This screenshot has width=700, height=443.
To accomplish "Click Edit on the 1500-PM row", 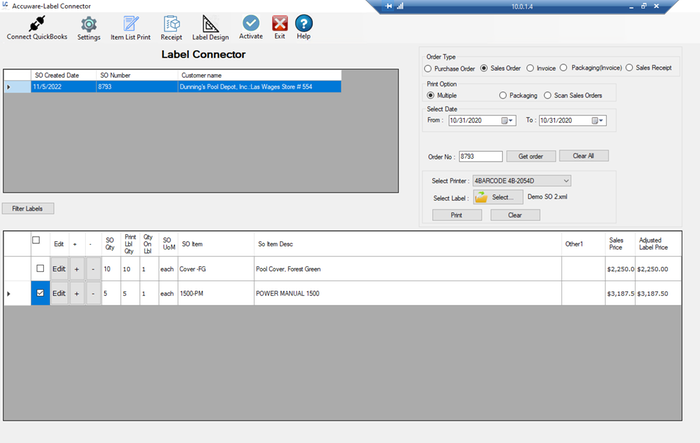I will pos(59,293).
